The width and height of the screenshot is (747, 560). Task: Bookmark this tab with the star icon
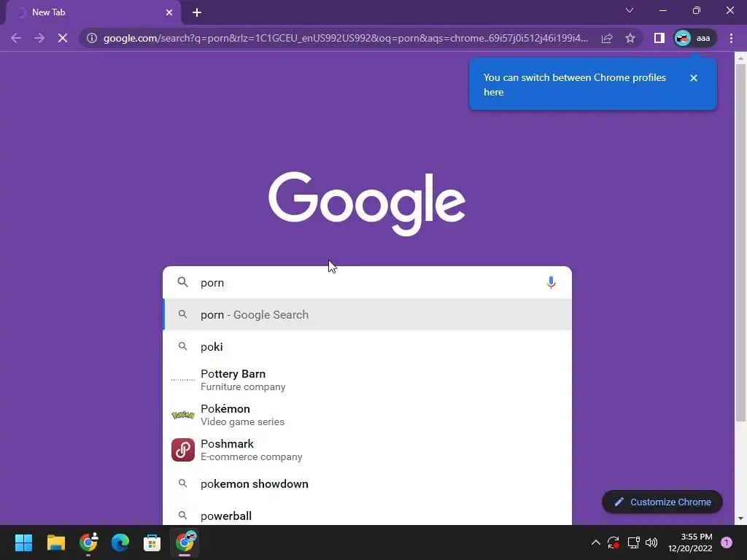(x=630, y=38)
